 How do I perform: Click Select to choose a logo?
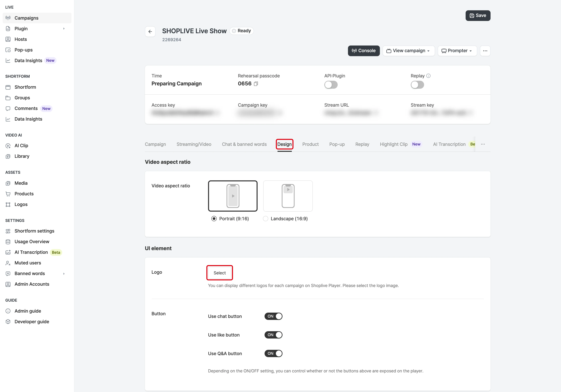pyautogui.click(x=219, y=273)
